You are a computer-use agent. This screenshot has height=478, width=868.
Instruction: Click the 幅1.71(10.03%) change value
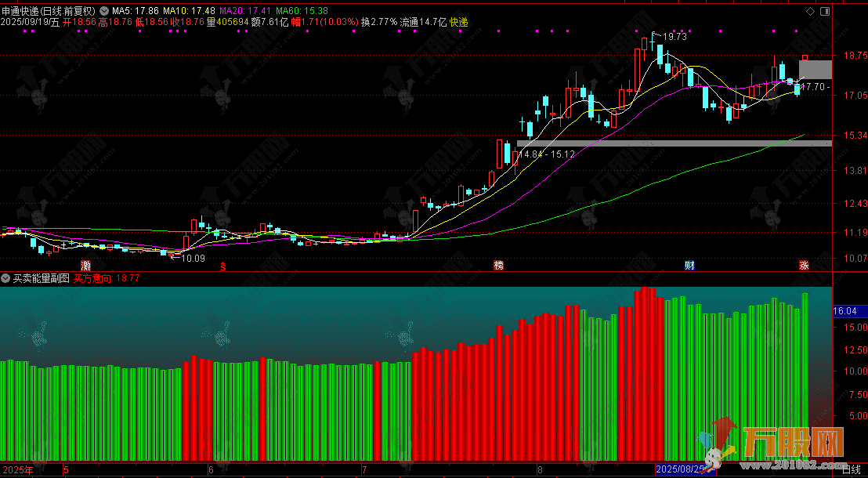click(325, 22)
